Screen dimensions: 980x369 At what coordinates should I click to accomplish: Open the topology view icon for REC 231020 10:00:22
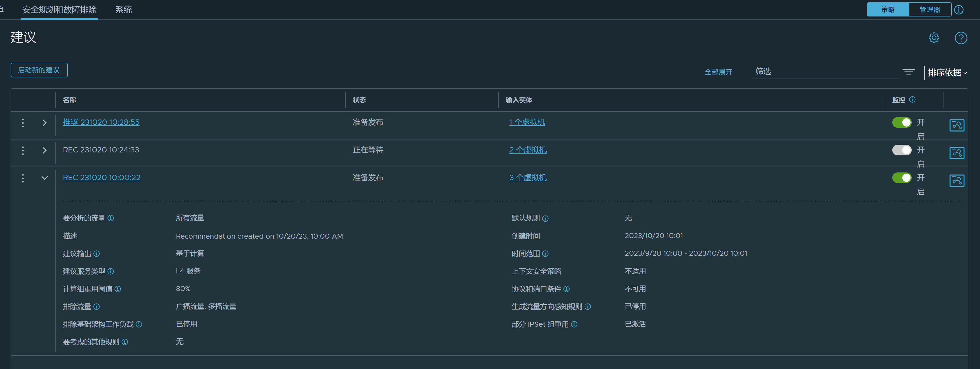[x=957, y=180]
